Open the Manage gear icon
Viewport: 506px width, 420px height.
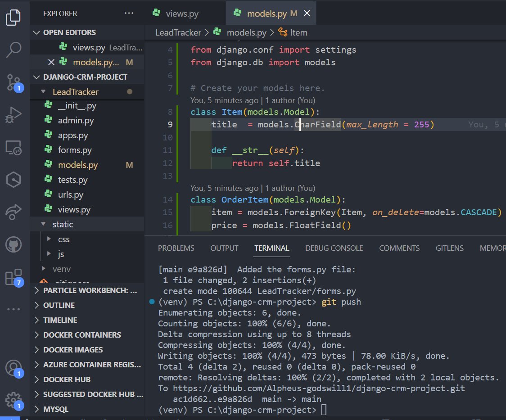(14, 400)
